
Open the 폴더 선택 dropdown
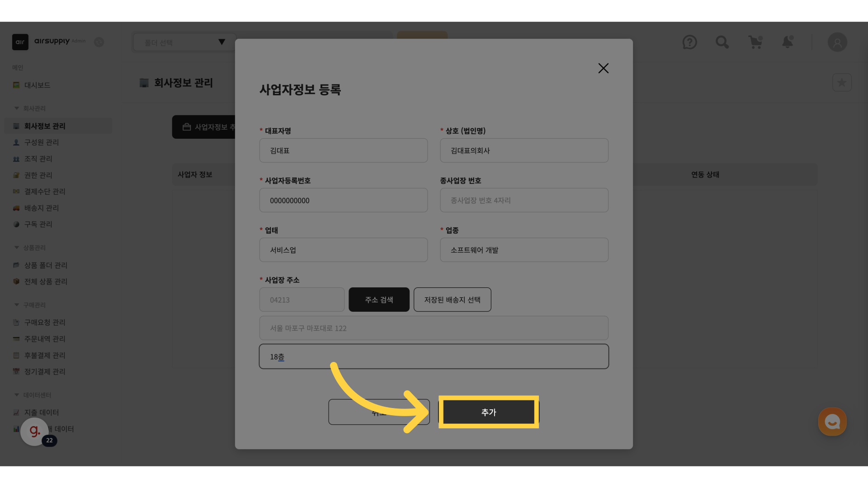click(184, 42)
